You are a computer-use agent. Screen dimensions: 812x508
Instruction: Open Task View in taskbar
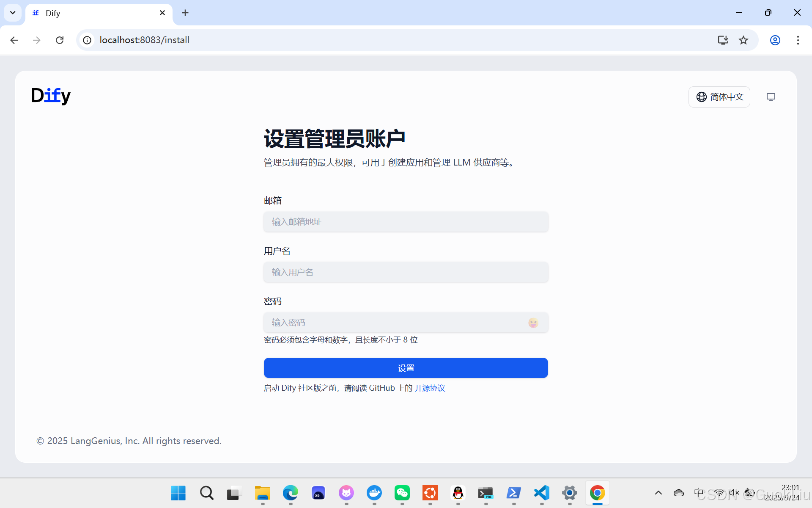[234, 493]
